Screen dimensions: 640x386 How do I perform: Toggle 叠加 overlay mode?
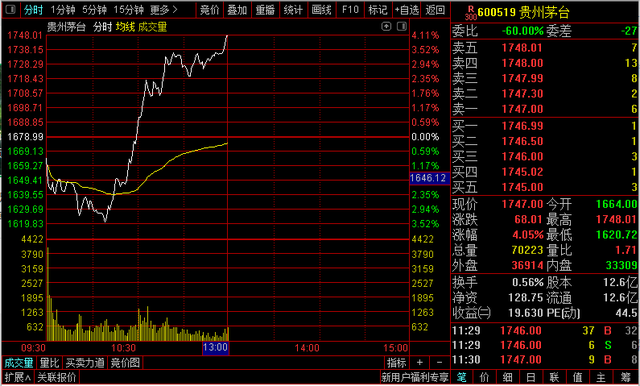237,10
